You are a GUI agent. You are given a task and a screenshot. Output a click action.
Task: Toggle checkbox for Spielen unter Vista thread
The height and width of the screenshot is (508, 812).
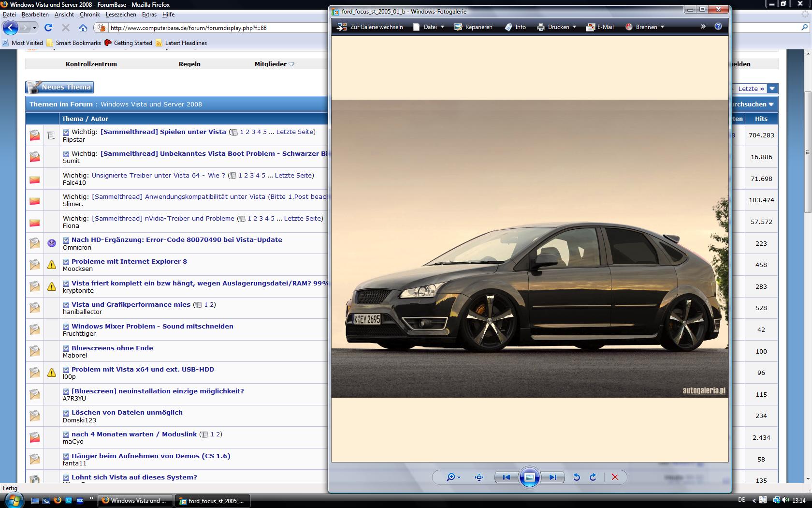(66, 132)
